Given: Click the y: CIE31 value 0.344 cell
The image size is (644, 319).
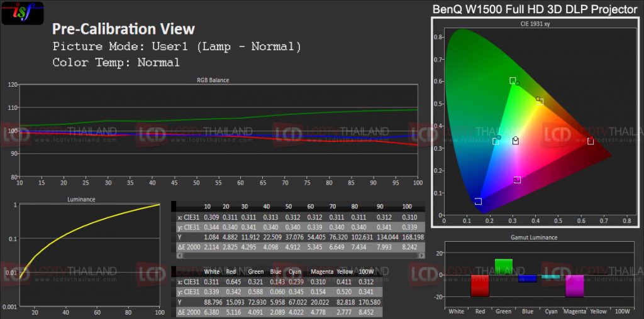Looking at the screenshot, I should coord(211,227).
